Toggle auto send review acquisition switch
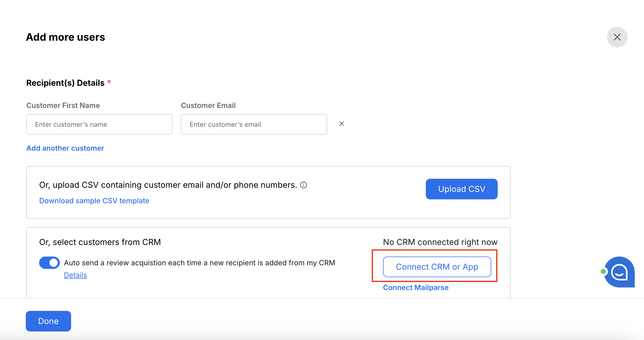 pos(49,263)
